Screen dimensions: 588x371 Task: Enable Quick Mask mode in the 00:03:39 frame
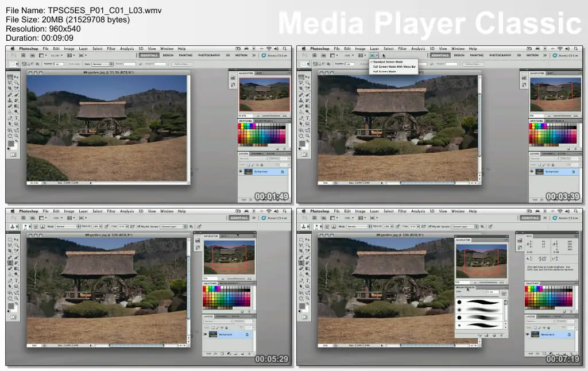pos(304,154)
